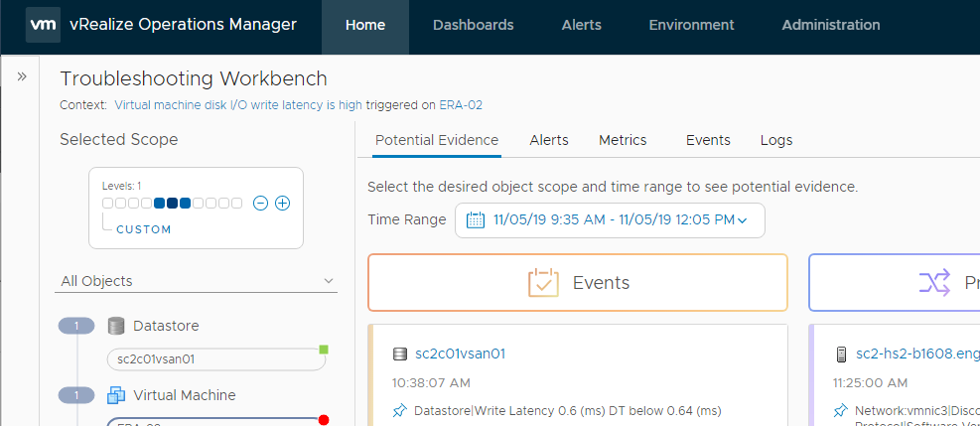Adjust the scope Levels slider blocks
The width and height of the screenshot is (980, 426).
pos(172,204)
